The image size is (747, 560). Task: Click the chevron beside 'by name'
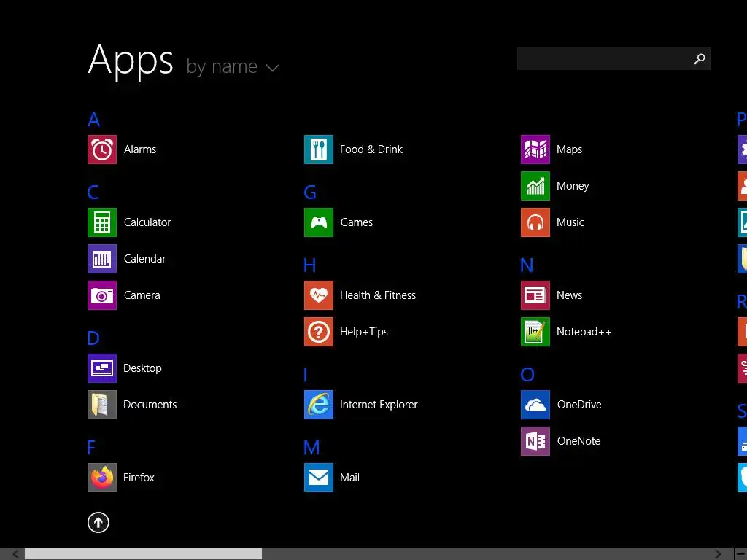[x=273, y=68]
